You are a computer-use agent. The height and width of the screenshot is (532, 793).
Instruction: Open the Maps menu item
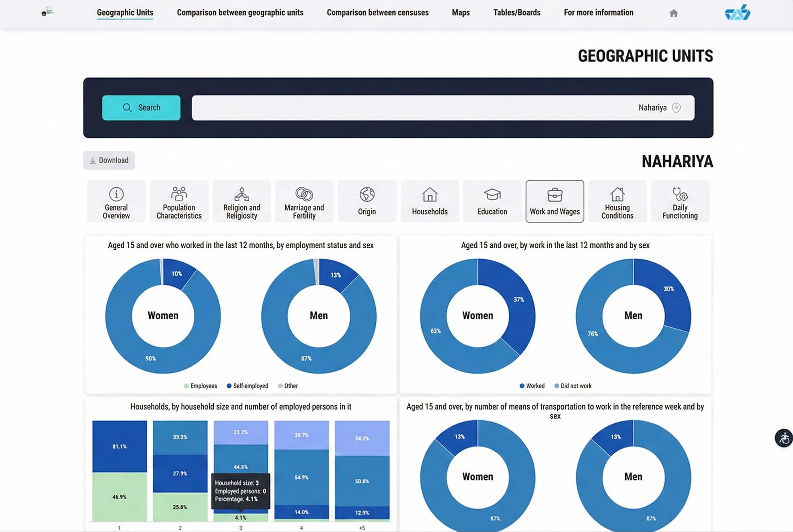tap(460, 13)
